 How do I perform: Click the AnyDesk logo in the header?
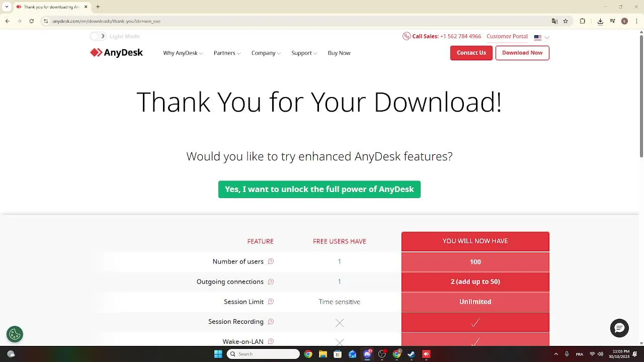click(x=116, y=53)
